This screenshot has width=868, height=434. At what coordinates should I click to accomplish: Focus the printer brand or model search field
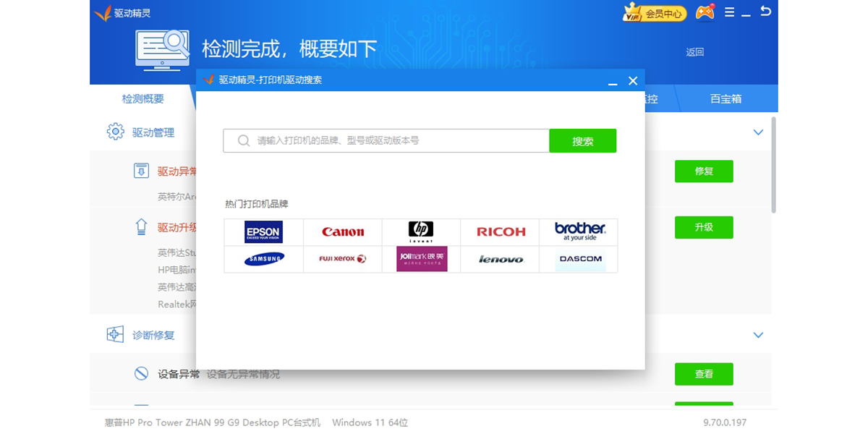[386, 141]
